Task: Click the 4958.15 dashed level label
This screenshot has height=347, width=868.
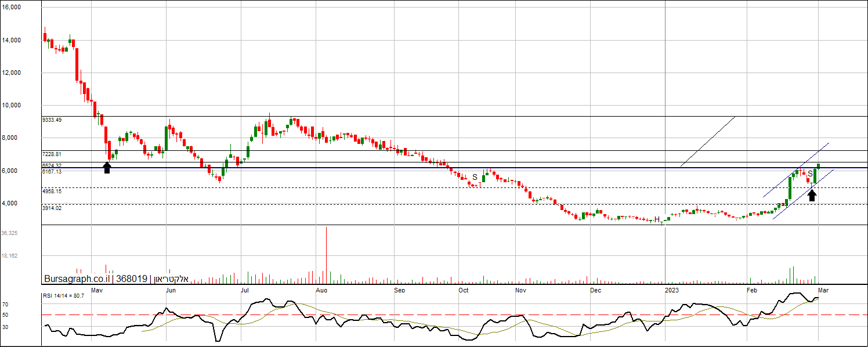Action: point(52,191)
